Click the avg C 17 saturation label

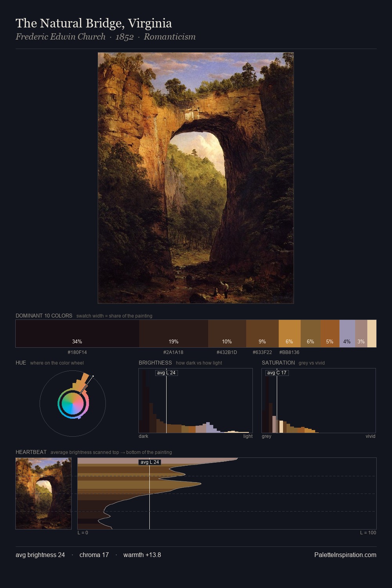(277, 373)
